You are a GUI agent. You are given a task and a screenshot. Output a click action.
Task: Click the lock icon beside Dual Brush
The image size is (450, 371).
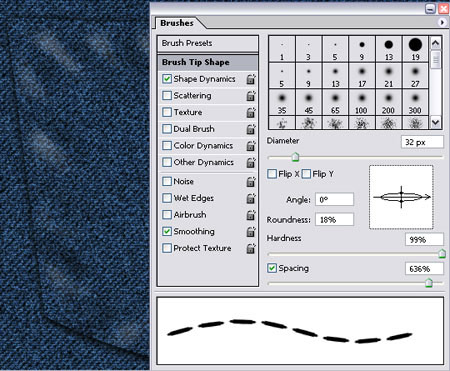(251, 129)
